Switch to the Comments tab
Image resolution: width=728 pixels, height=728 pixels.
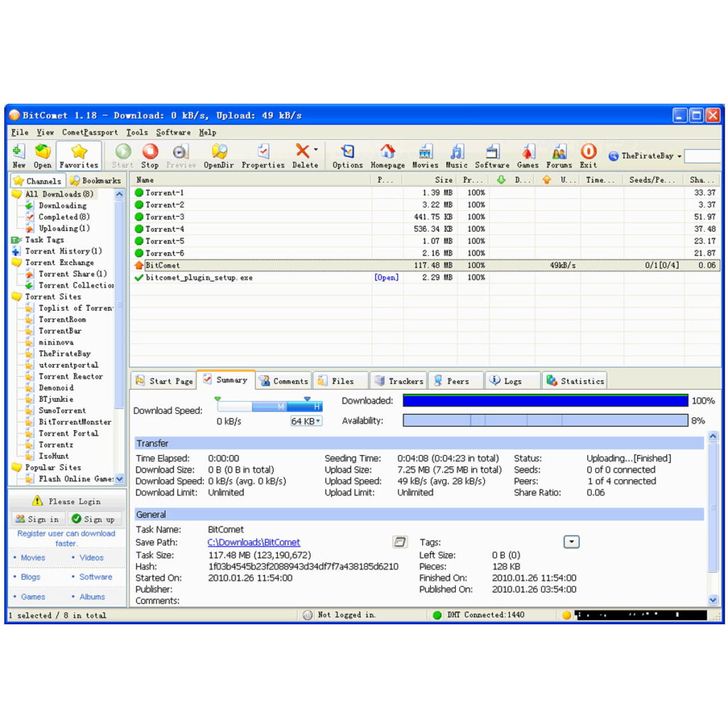pos(284,381)
